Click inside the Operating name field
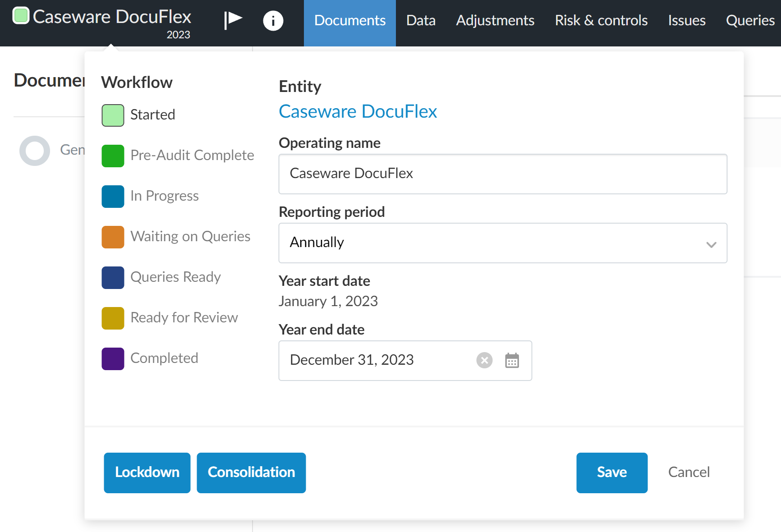781x532 pixels. (x=502, y=174)
